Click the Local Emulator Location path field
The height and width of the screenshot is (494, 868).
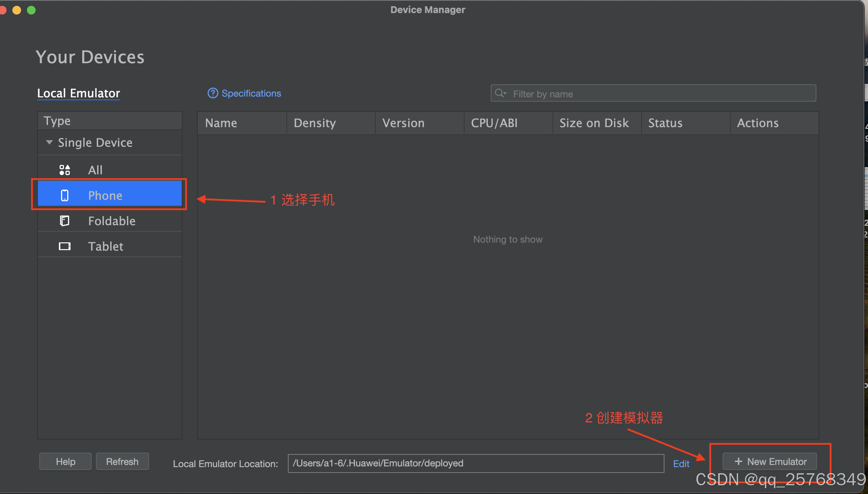tap(475, 463)
